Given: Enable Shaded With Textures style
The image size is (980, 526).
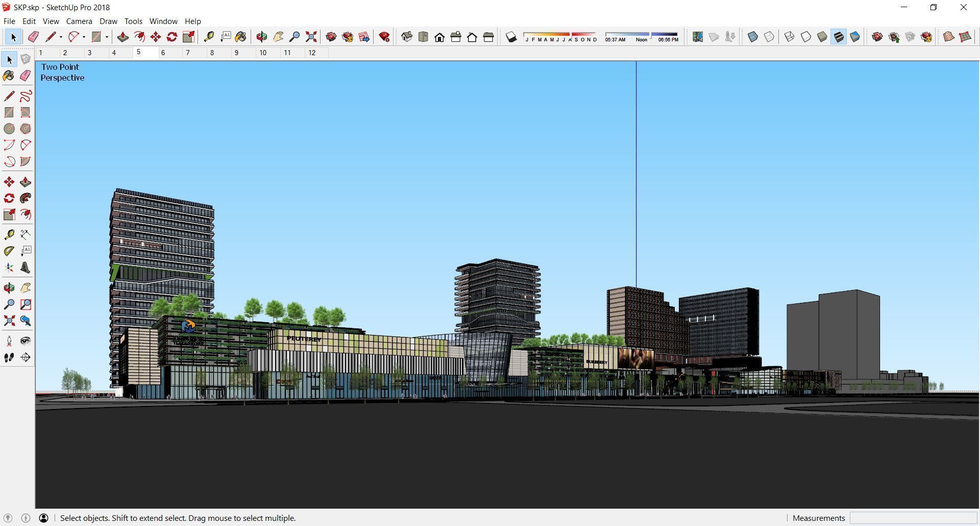Looking at the screenshot, I should click(839, 37).
